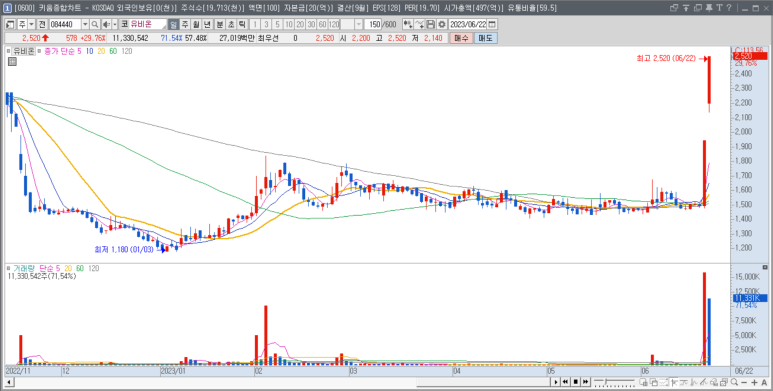Click the interval 5 button
This screenshot has width=773, height=391.
pyautogui.click(x=278, y=24)
